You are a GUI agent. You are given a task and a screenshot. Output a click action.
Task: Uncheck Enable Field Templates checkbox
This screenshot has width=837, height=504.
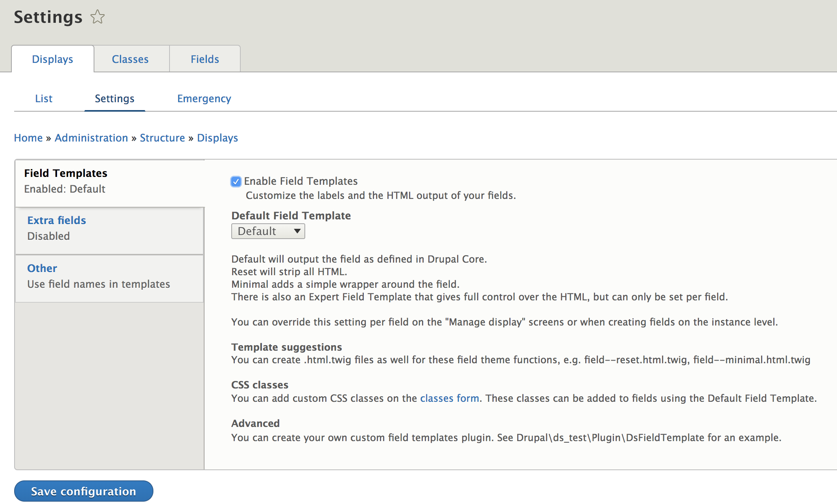click(x=236, y=182)
